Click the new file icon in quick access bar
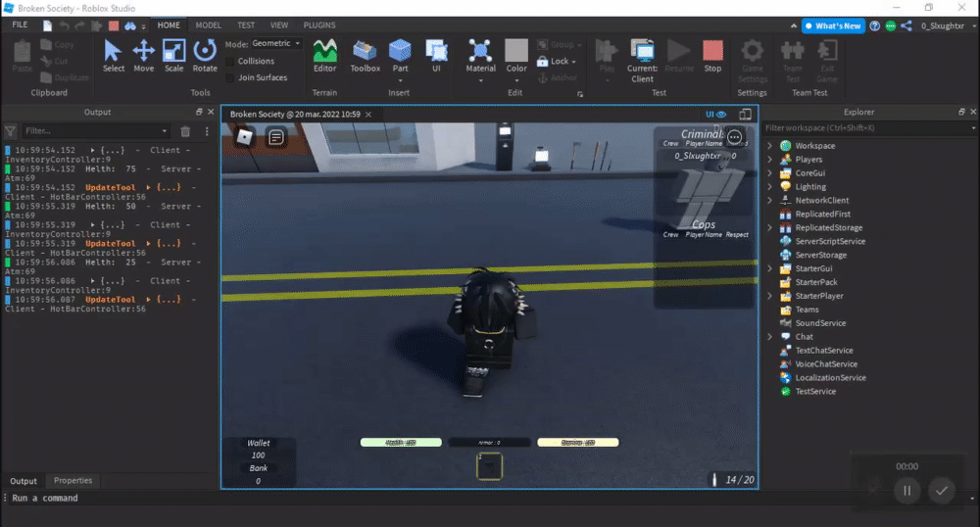Viewport: 980px width, 527px height. (47, 25)
